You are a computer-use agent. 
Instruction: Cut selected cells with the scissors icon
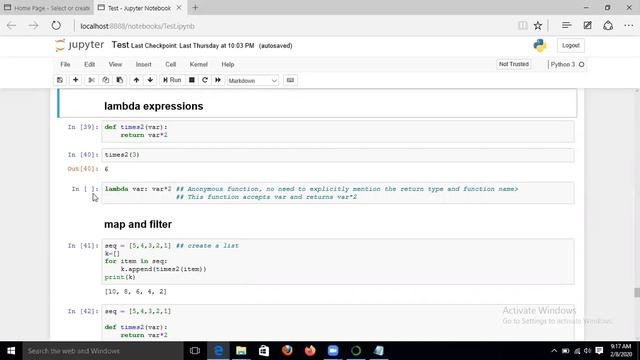pyautogui.click(x=91, y=80)
